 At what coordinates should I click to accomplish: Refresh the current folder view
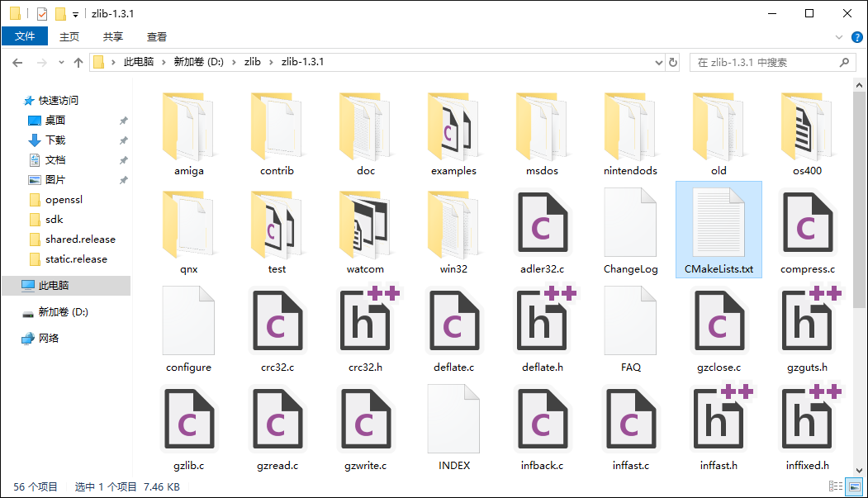click(673, 62)
